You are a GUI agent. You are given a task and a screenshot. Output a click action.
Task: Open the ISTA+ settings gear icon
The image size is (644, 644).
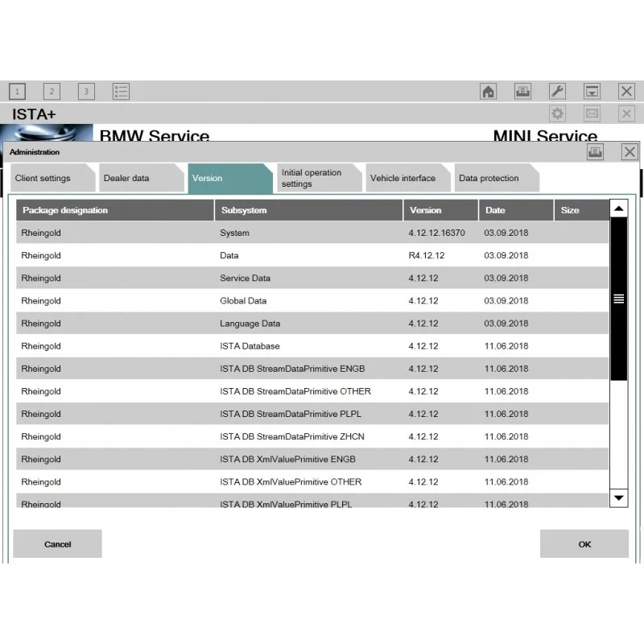[557, 114]
